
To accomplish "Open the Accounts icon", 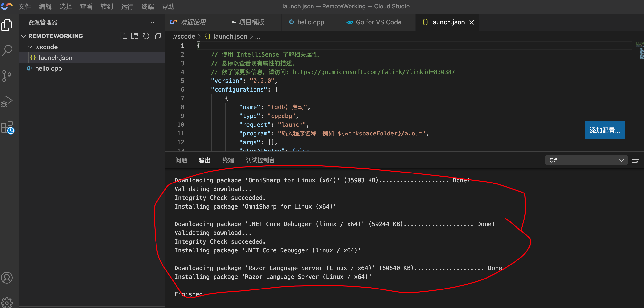I will [7, 278].
